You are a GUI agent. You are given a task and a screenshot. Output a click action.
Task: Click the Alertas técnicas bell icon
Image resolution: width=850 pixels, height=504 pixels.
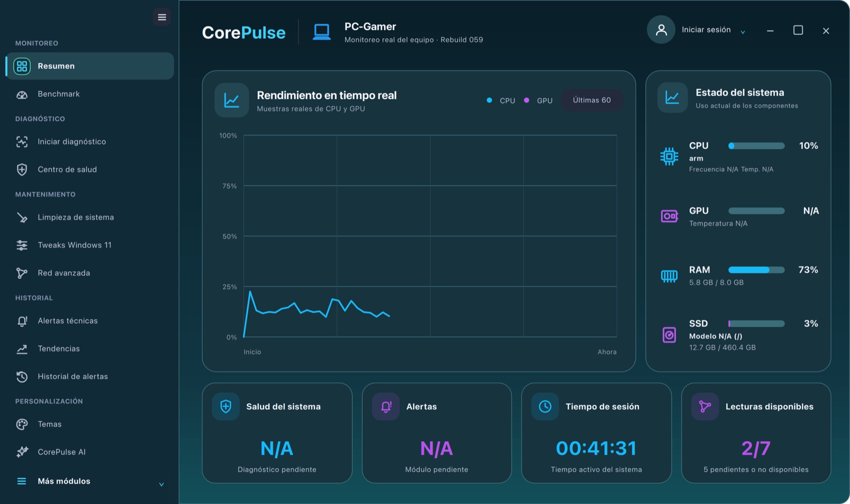[22, 321]
